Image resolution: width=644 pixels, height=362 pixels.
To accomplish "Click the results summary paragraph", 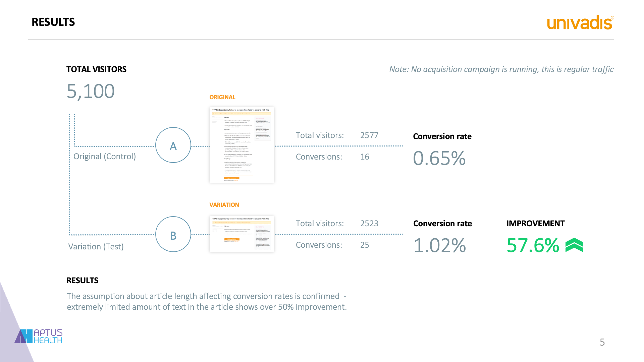I will 207,302.
